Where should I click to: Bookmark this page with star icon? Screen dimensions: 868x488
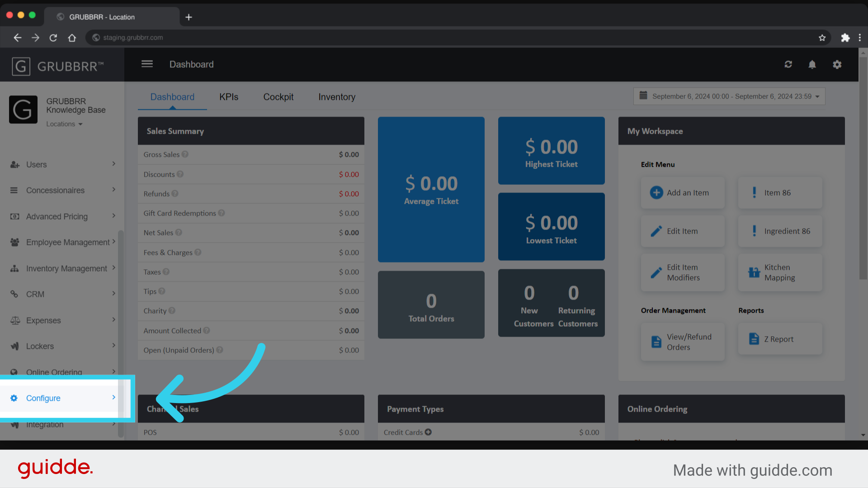[x=822, y=38]
